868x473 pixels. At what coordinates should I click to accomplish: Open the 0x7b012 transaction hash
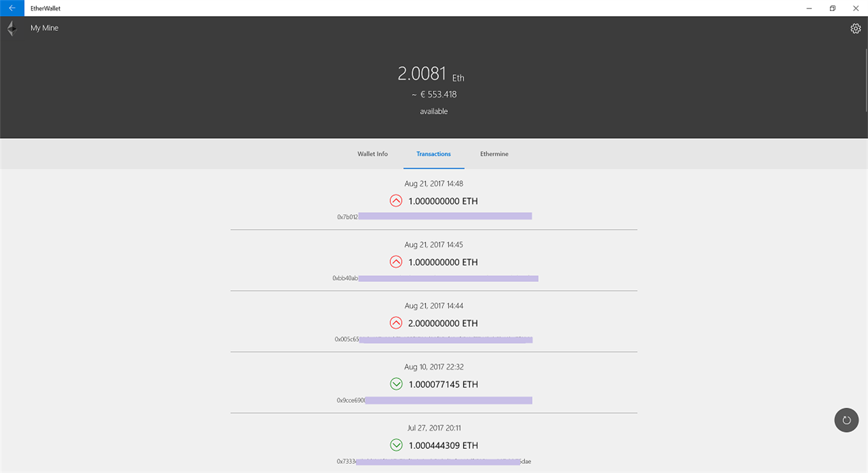tap(434, 216)
